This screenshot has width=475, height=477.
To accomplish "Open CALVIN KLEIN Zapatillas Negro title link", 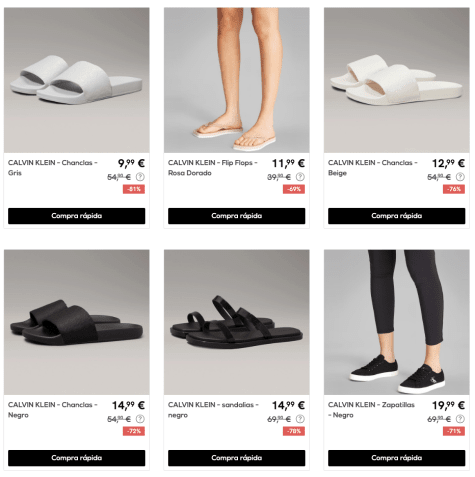I will (x=371, y=410).
